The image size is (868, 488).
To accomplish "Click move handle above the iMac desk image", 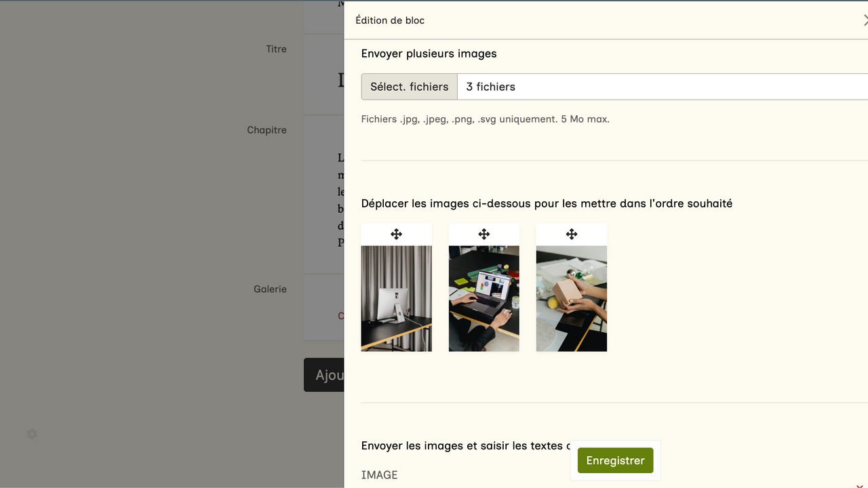I will tap(396, 234).
